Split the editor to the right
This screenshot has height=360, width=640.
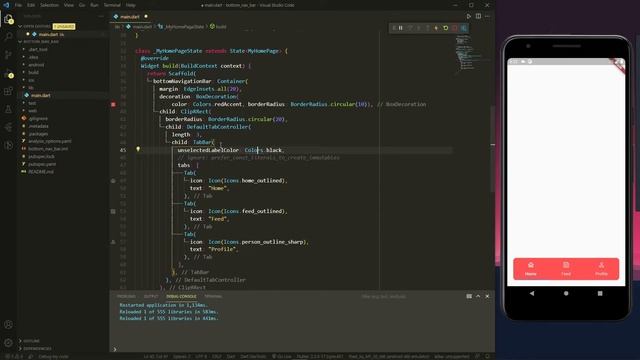click(x=478, y=16)
